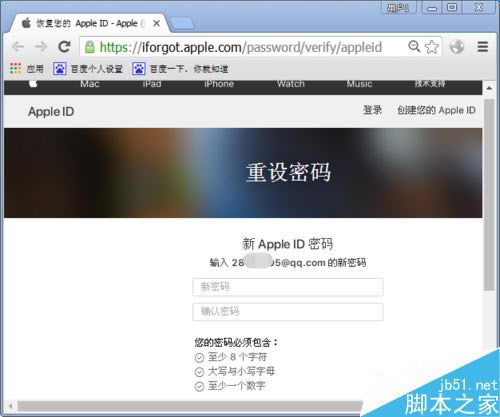Click the browser forward arrow
This screenshot has height=417, width=500.
(41, 47)
